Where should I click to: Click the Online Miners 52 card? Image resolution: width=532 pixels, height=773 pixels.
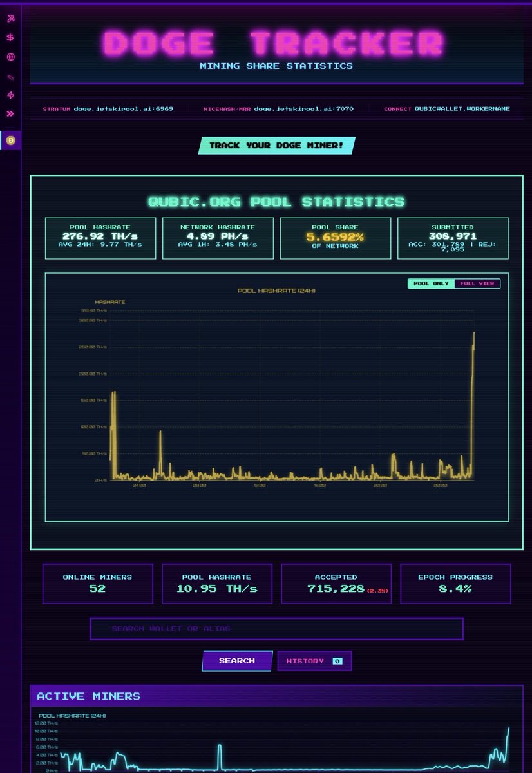tap(98, 584)
